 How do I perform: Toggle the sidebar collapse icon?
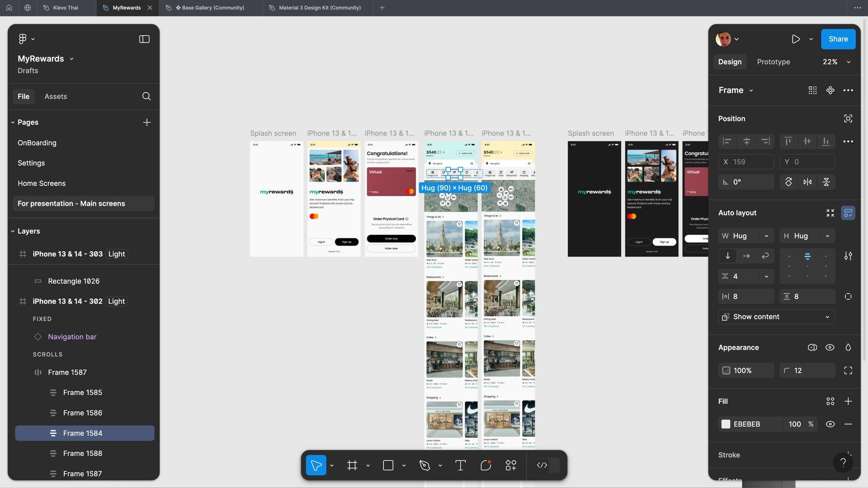click(x=144, y=39)
